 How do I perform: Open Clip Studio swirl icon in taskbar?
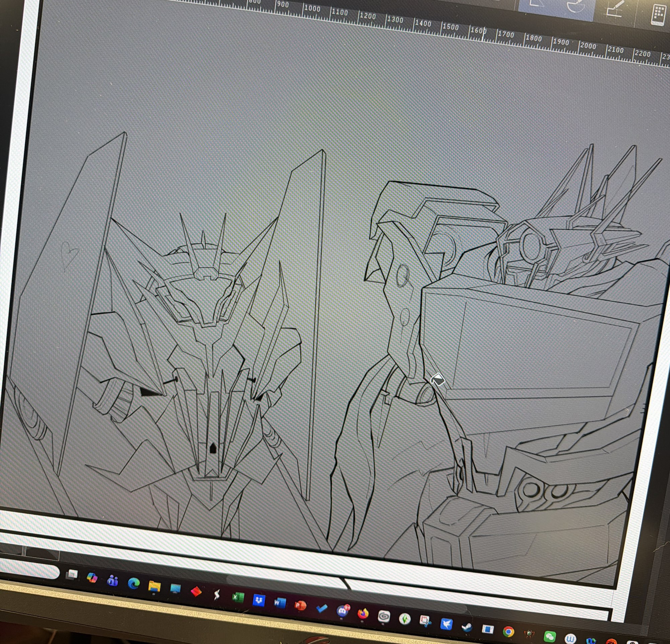[x=384, y=617]
